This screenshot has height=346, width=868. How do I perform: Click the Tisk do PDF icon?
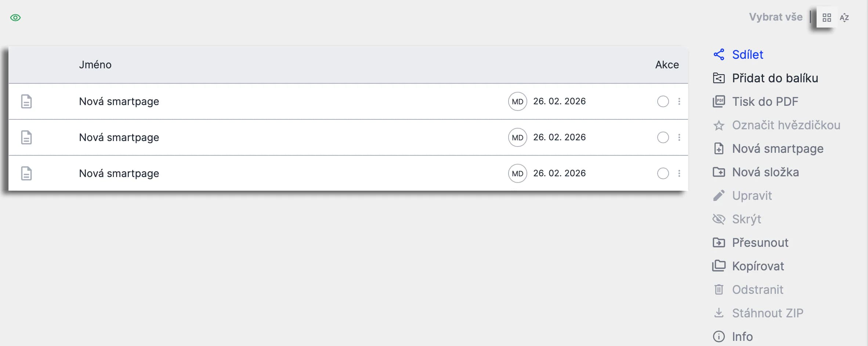(719, 102)
